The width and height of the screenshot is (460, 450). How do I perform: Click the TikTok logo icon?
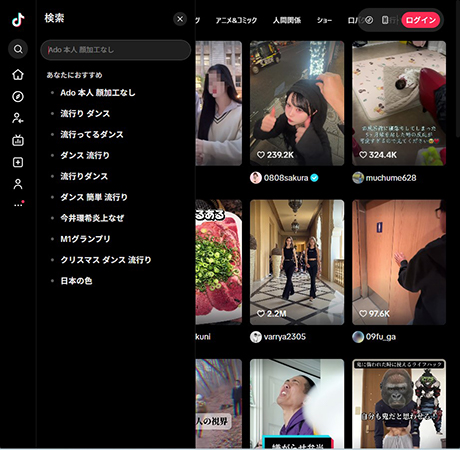18,20
